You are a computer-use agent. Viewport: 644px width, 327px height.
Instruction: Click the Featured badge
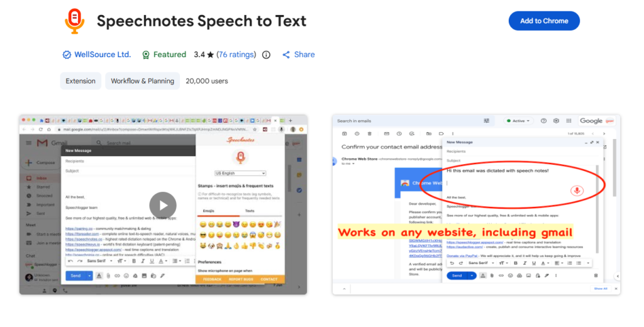point(164,55)
